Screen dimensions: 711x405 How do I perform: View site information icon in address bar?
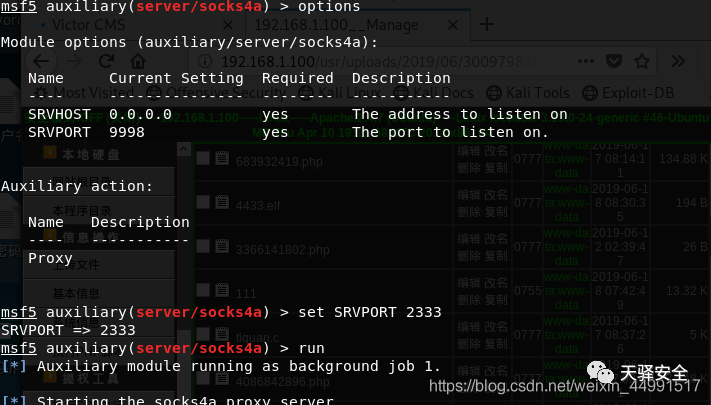pyautogui.click(x=205, y=61)
